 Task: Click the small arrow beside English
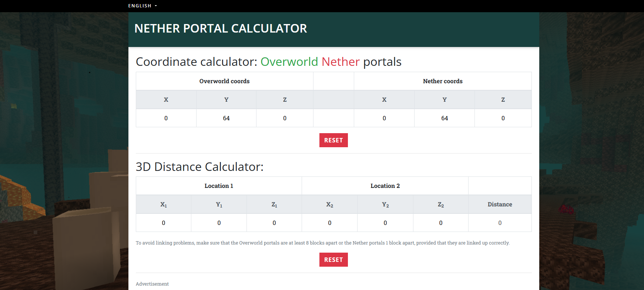[x=156, y=6]
